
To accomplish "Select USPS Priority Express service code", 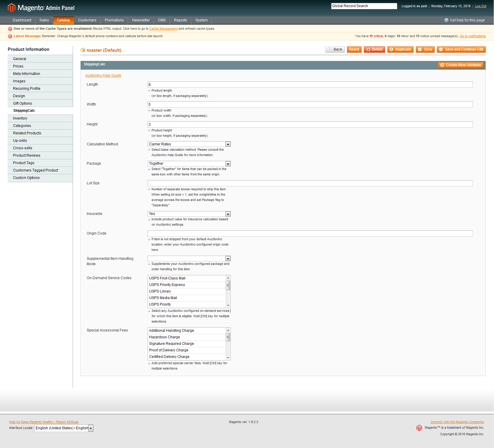I will point(187,285).
